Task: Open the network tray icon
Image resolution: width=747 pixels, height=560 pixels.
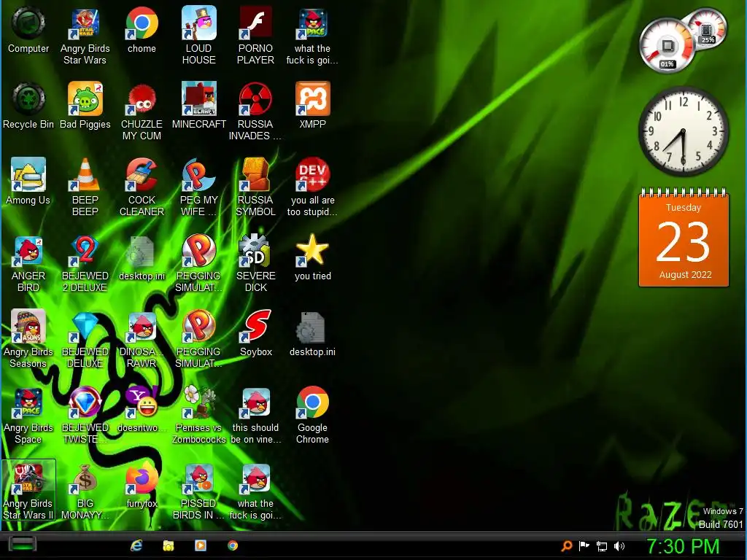Action: 602,546
